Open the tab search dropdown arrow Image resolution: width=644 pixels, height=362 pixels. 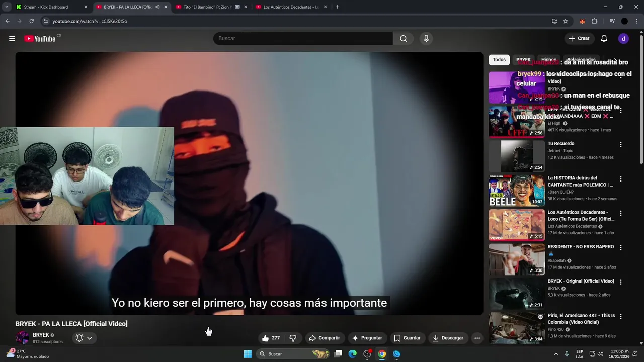click(7, 7)
